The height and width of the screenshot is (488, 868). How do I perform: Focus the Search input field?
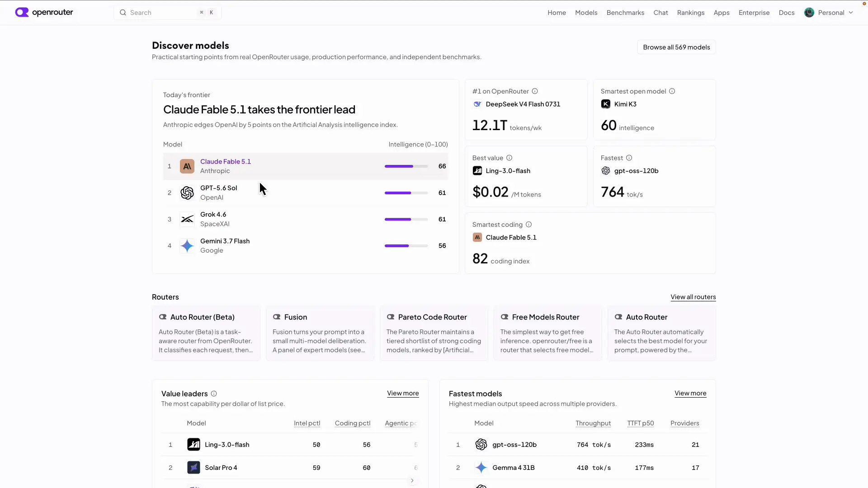168,13
